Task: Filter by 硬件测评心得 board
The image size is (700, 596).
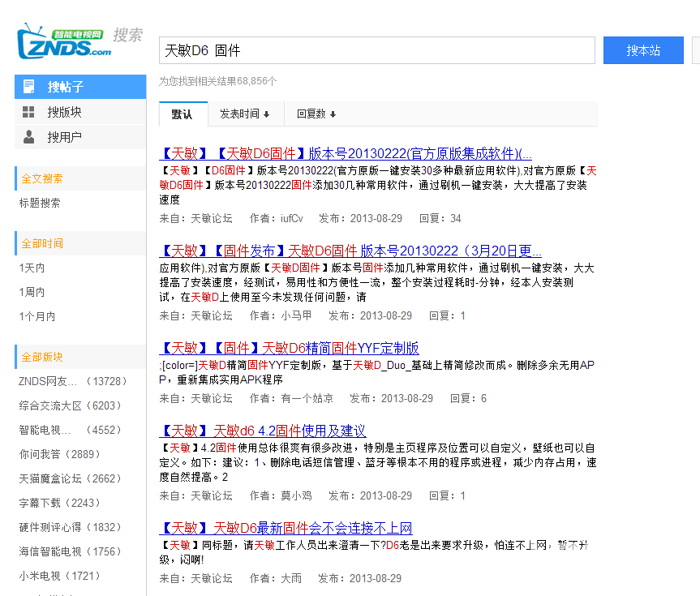Action: pyautogui.click(x=70, y=527)
